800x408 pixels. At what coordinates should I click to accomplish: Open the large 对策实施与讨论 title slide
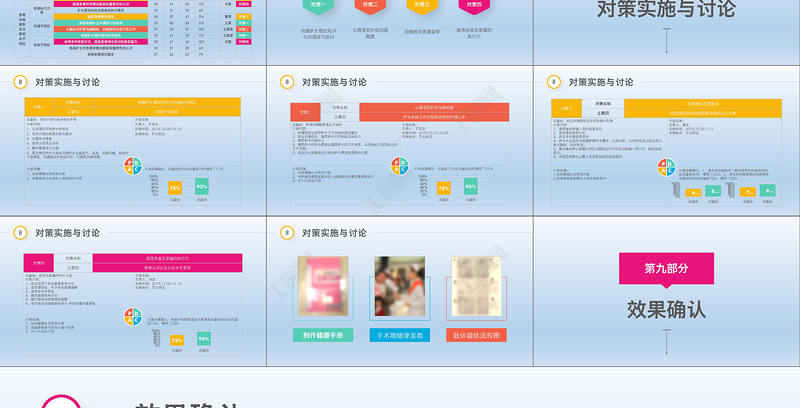(x=665, y=28)
